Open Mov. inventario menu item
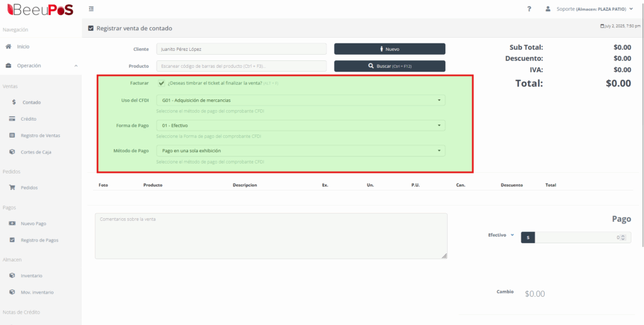The image size is (644, 325). click(37, 292)
